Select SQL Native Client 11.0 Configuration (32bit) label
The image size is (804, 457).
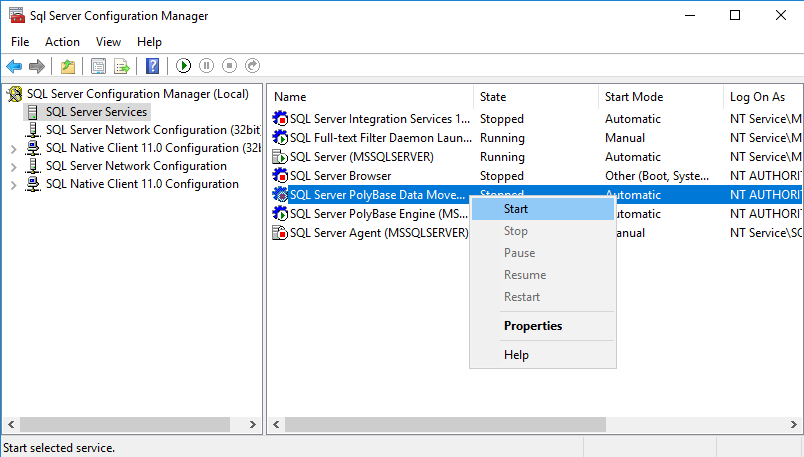pos(153,148)
